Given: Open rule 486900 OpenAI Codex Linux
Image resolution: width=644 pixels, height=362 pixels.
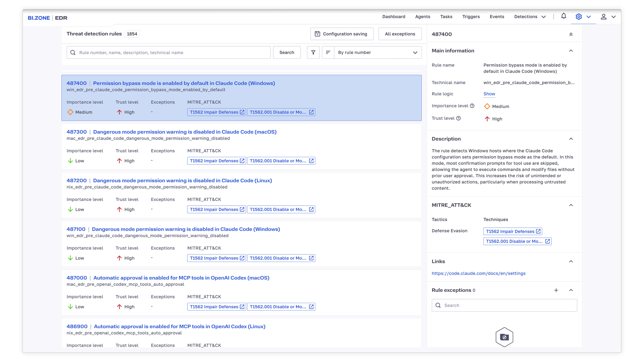Looking at the screenshot, I should tap(180, 326).
